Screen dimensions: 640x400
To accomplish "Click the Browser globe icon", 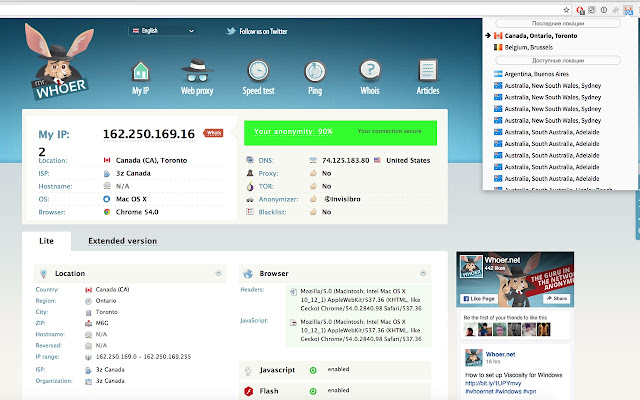I will click(x=248, y=273).
